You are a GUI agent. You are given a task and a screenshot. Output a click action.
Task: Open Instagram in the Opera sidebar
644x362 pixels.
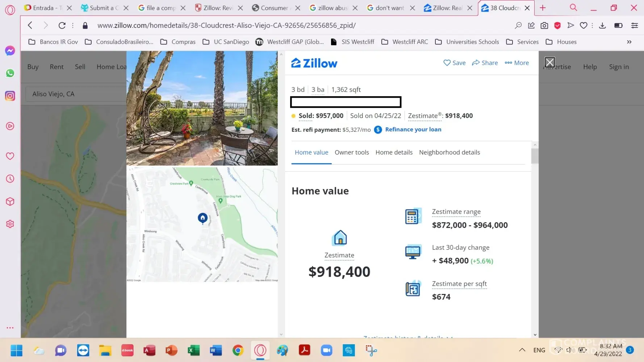point(10,96)
